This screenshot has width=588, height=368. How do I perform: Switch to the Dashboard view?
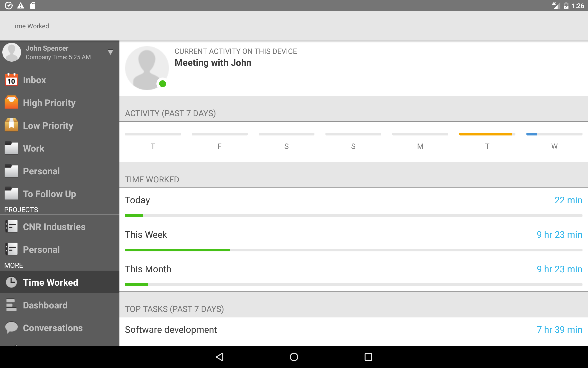(x=60, y=305)
